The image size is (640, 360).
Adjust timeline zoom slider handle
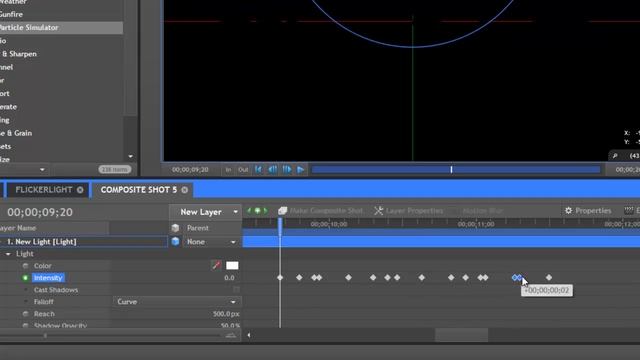click(45, 336)
